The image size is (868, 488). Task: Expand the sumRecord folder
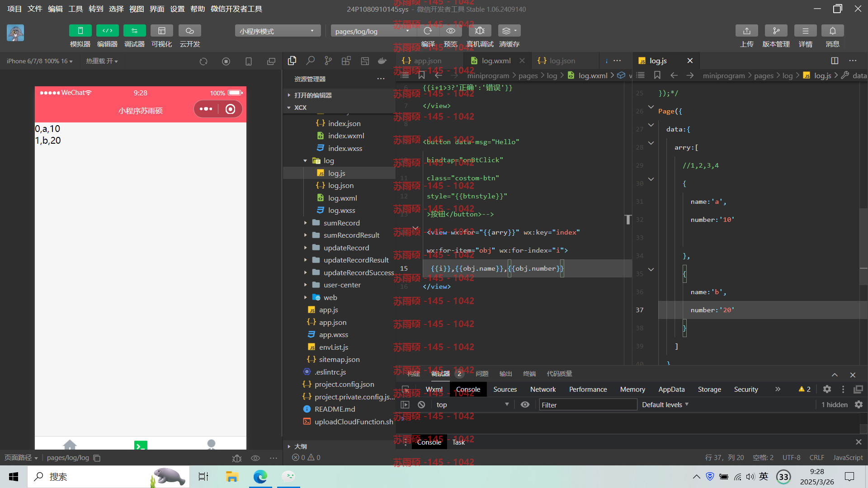coord(305,223)
